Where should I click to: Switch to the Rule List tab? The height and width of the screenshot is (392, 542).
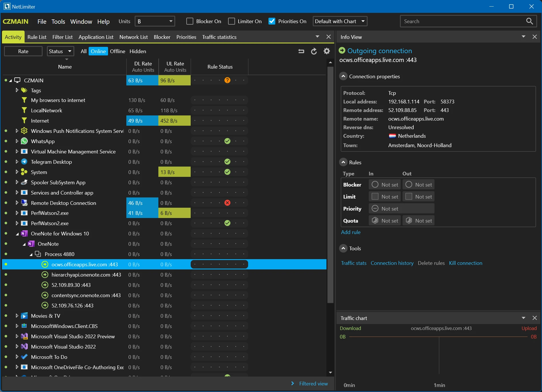[37, 37]
